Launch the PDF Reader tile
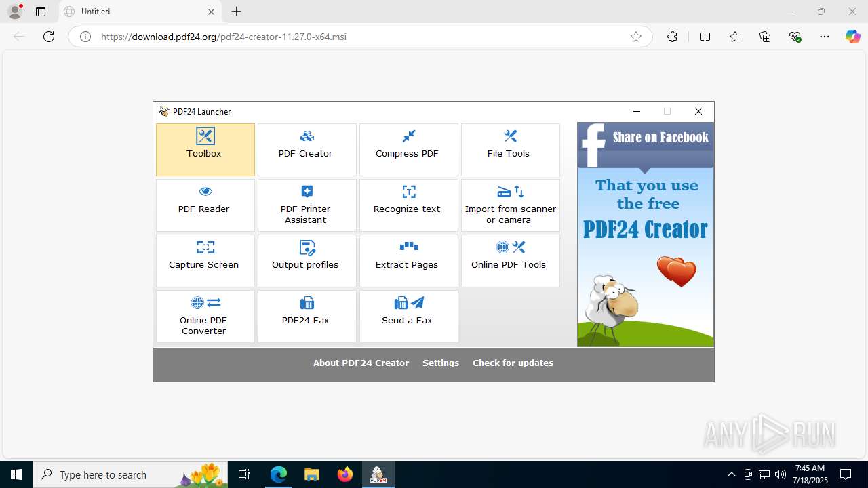Image resolution: width=868 pixels, height=488 pixels. coord(205,205)
